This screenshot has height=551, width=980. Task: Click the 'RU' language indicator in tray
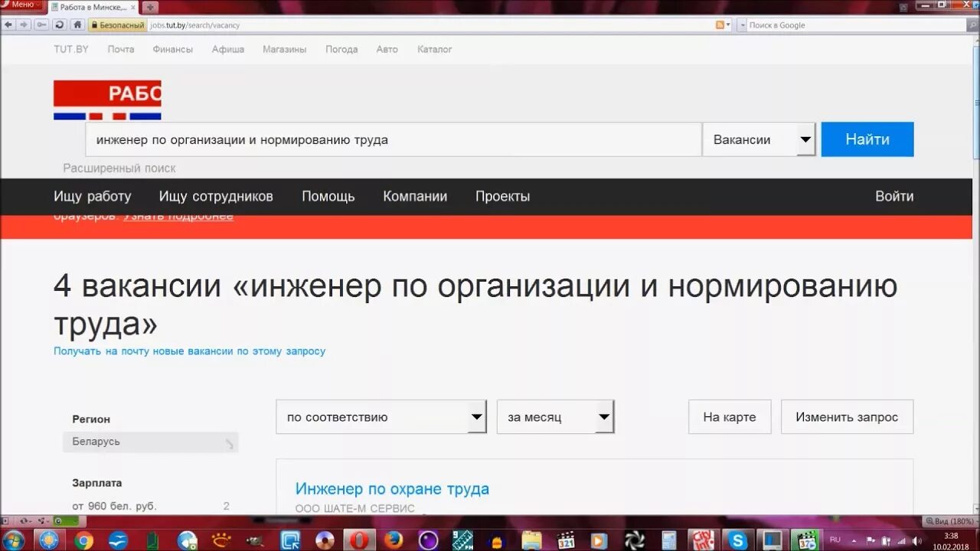(x=835, y=540)
